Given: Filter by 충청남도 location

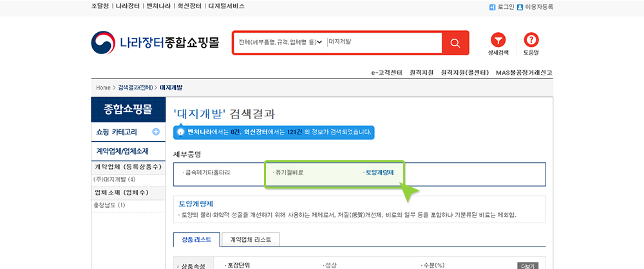Looking at the screenshot, I should click(x=109, y=205).
